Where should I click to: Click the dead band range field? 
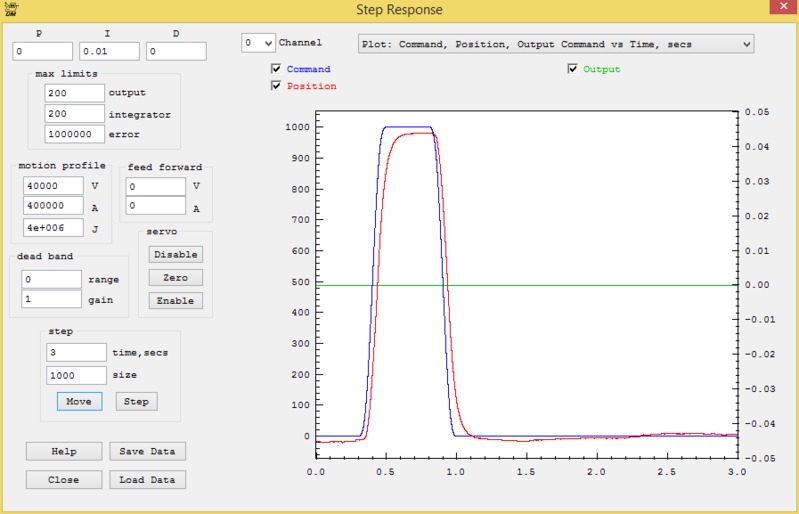(51, 279)
